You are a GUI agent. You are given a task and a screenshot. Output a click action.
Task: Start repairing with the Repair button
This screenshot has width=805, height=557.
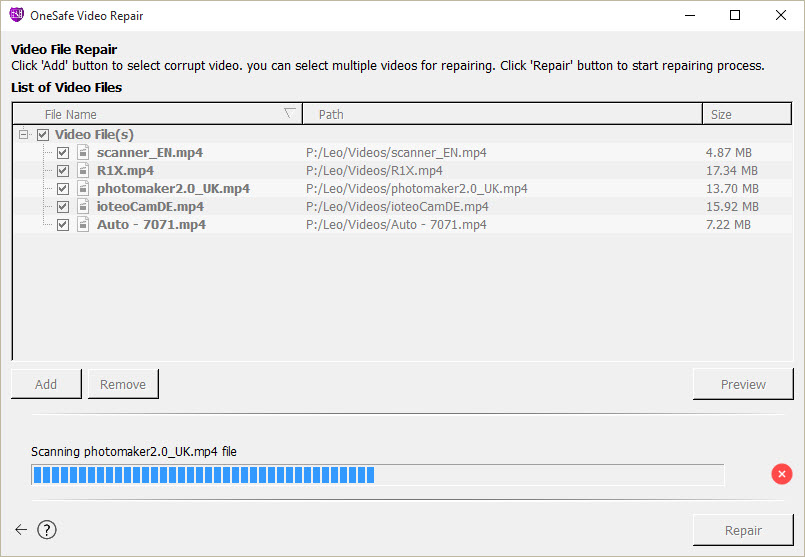tap(743, 530)
